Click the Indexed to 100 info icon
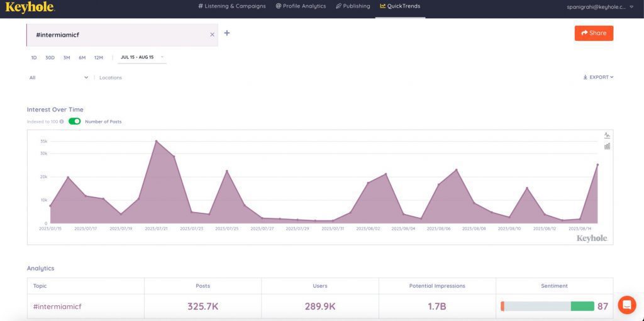Viewport: 644px width, 321px height. pyautogui.click(x=62, y=121)
